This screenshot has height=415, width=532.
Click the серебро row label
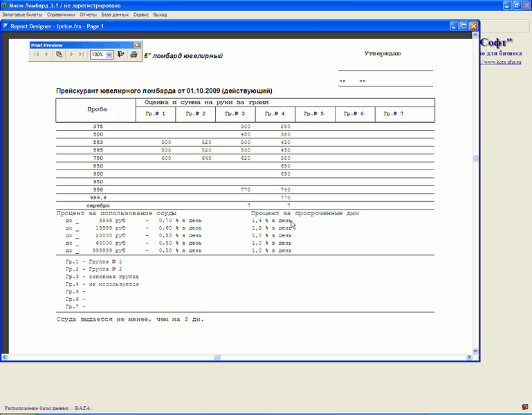pyautogui.click(x=98, y=205)
